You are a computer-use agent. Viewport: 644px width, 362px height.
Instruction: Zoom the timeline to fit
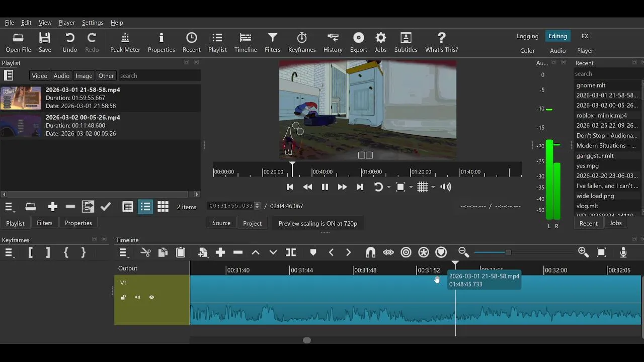(x=601, y=252)
